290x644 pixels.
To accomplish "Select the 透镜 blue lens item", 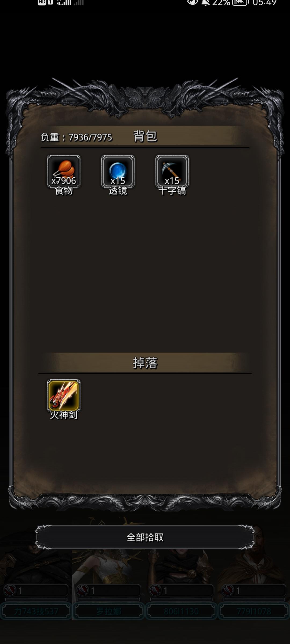I will tap(118, 172).
